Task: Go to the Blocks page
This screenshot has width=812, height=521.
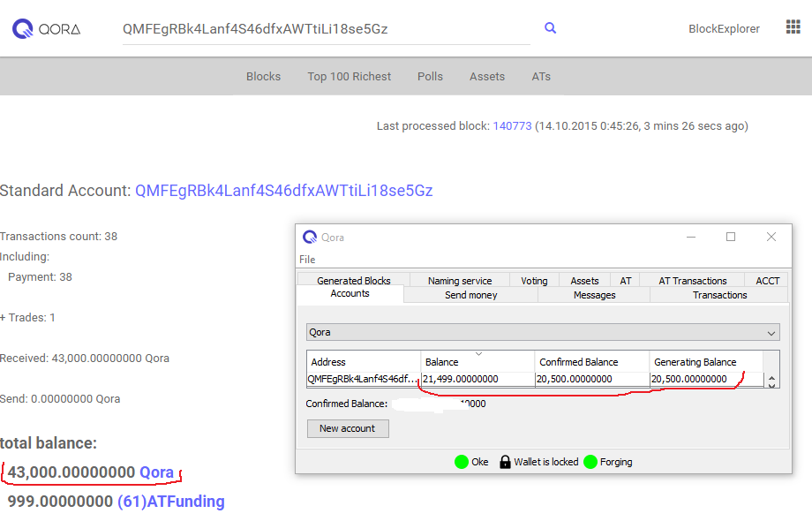Action: click(263, 76)
